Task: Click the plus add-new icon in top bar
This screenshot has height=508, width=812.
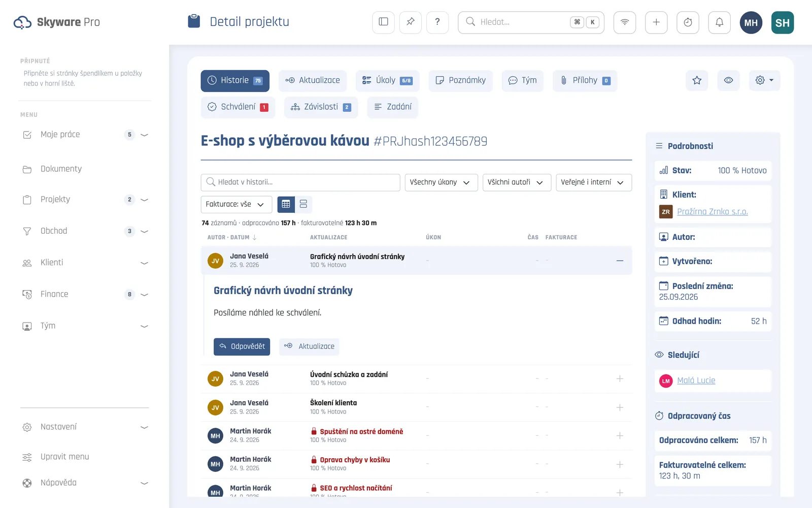Action: 656,22
